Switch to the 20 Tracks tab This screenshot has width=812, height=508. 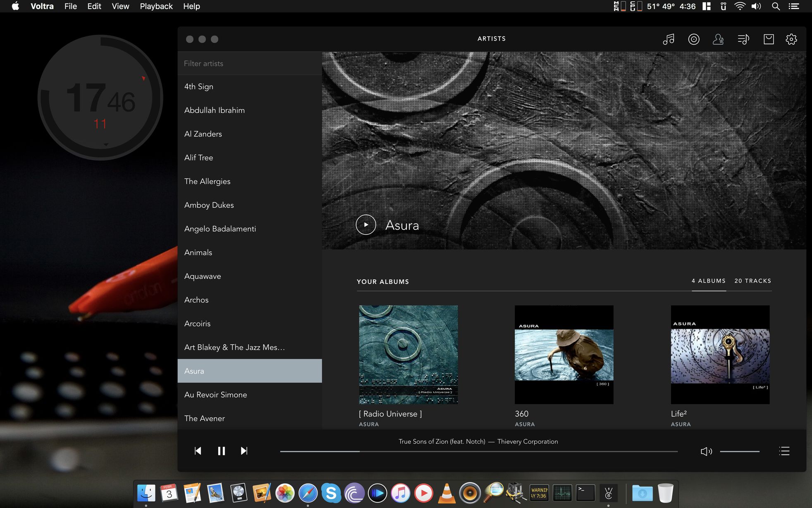tap(752, 281)
